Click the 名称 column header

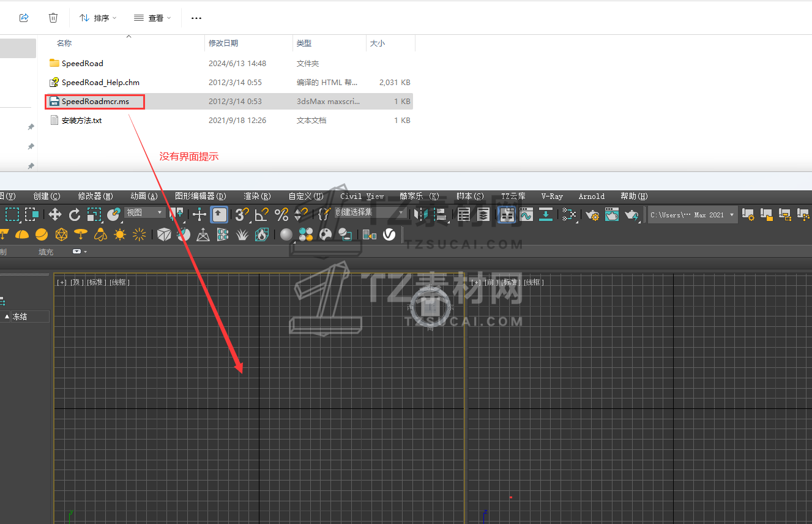[x=64, y=43]
